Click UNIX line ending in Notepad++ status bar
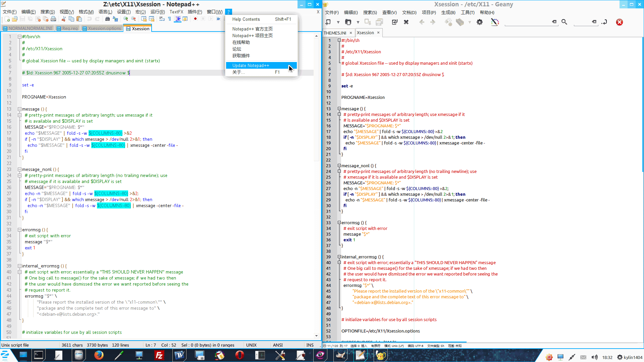 tap(251, 345)
